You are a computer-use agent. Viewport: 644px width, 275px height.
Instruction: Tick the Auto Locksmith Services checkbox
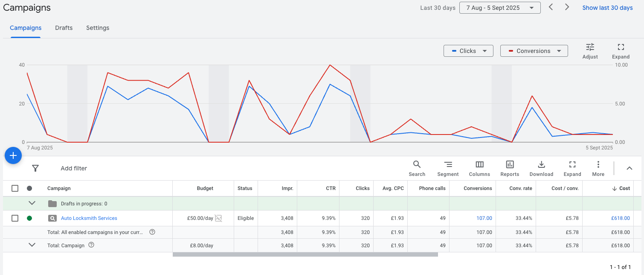pyautogui.click(x=15, y=218)
